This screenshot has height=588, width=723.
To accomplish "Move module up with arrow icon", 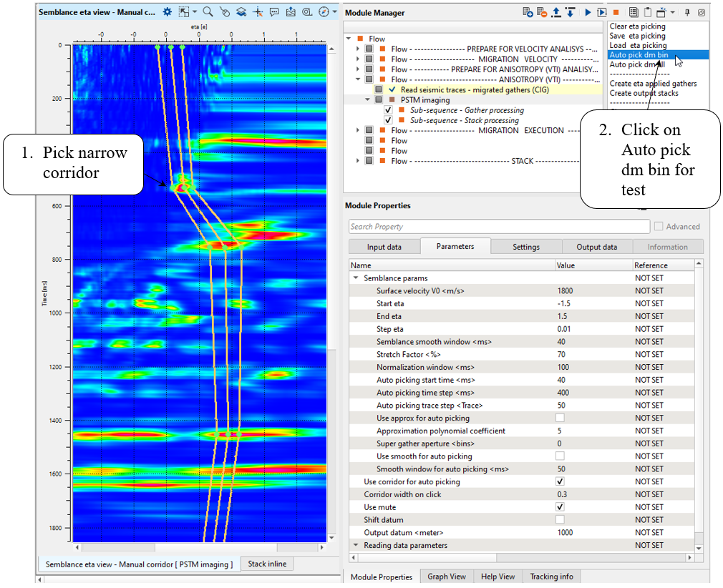I will point(556,12).
